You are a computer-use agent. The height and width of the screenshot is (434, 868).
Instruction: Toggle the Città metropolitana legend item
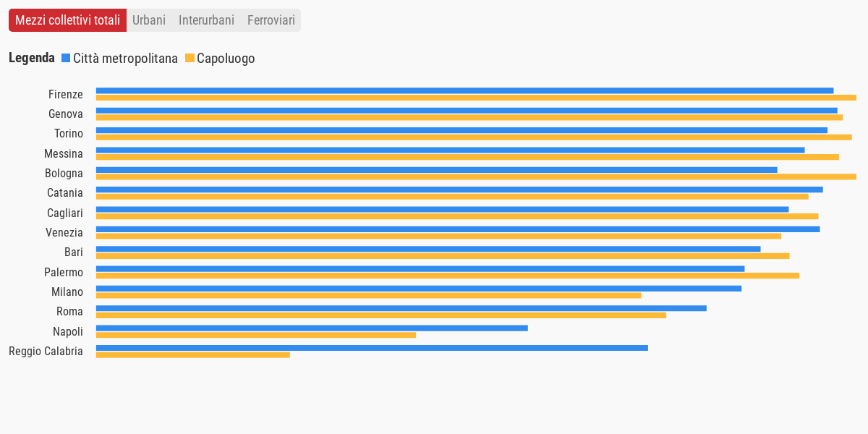[125, 59]
